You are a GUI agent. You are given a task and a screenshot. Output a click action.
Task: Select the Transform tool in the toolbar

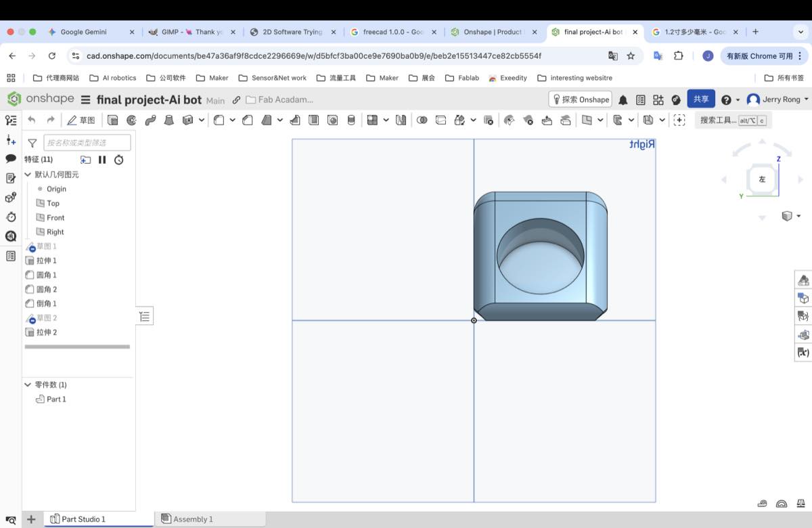[x=459, y=120]
